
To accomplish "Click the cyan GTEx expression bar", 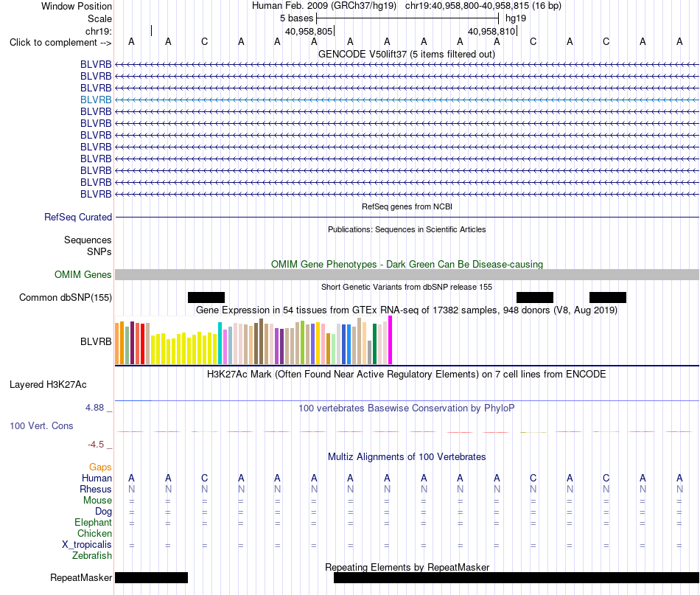I will [x=220, y=344].
